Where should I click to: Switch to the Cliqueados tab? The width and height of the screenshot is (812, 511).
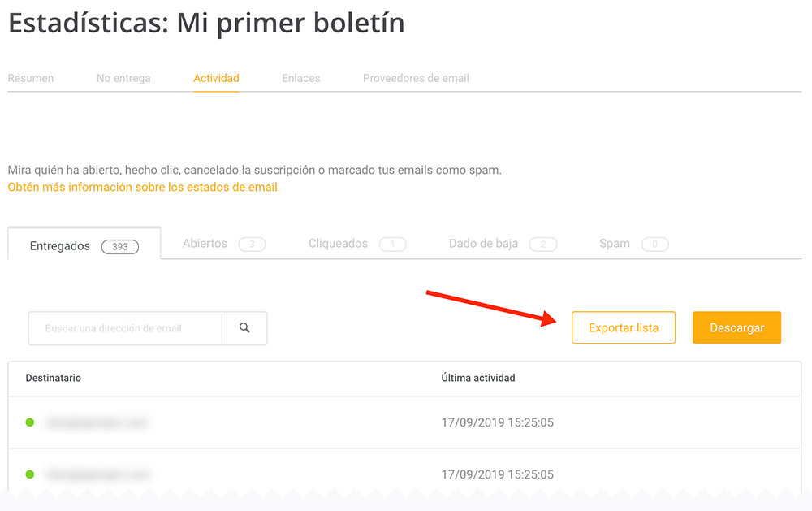coord(356,244)
